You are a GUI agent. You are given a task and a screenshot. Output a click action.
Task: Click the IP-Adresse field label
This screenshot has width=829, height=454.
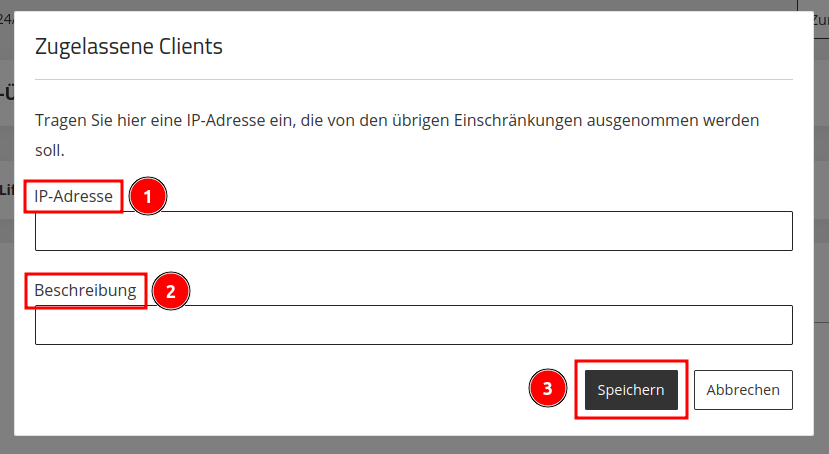pos(73,197)
